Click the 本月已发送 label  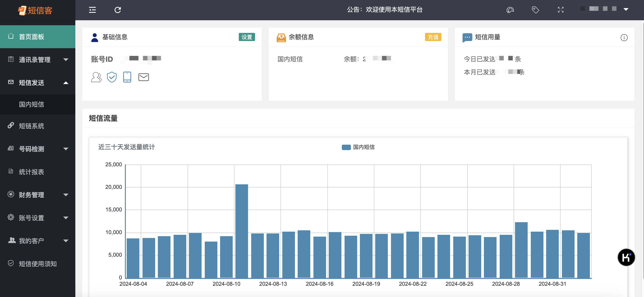pyautogui.click(x=479, y=72)
